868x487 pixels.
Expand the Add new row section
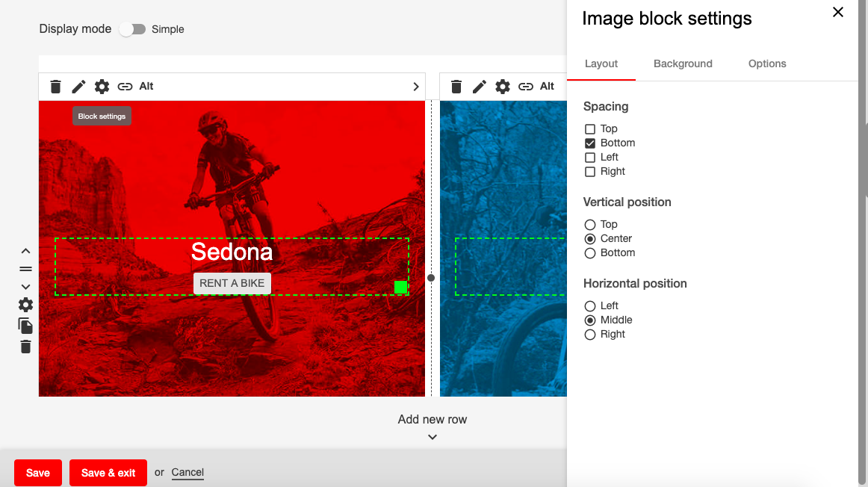432,436
